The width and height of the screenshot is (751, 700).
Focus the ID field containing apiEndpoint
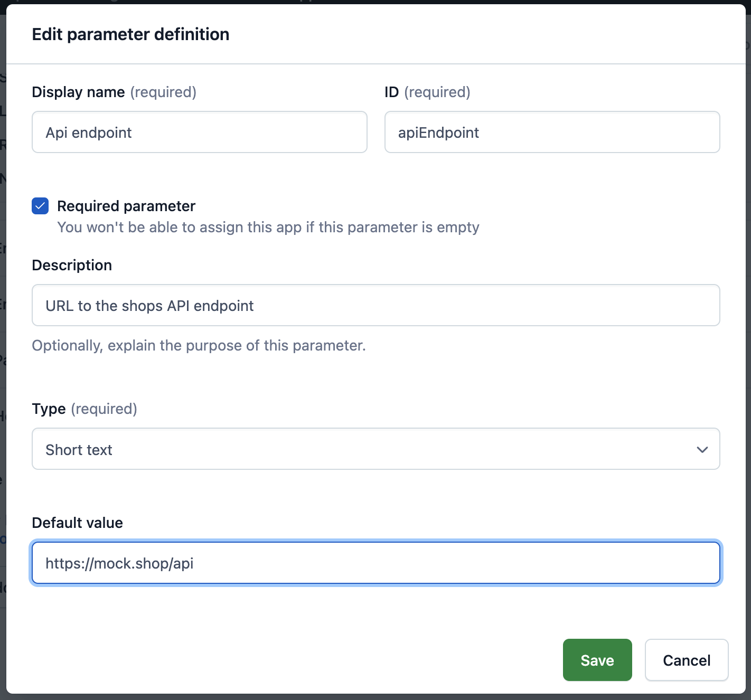pyautogui.click(x=552, y=133)
